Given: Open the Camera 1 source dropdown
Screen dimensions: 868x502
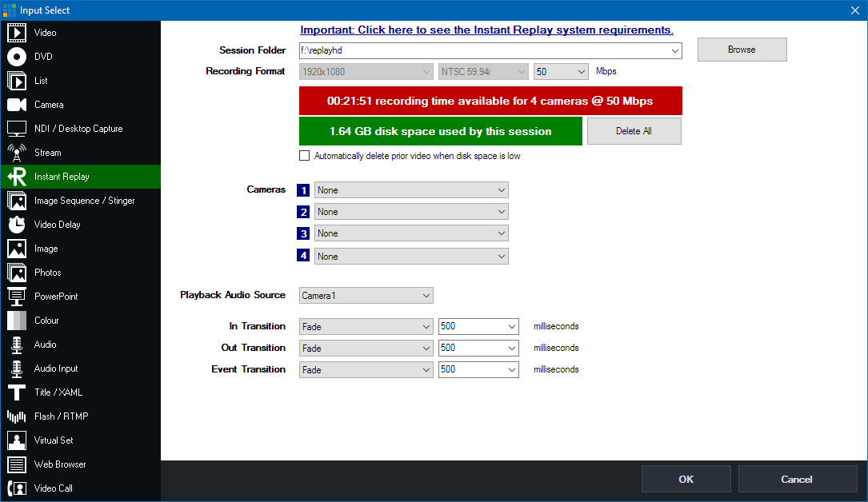Looking at the screenshot, I should click(411, 190).
